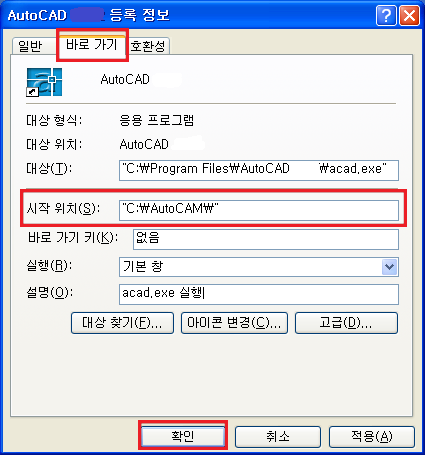Click the dropdown arrow of 실행 field

pos(389,267)
